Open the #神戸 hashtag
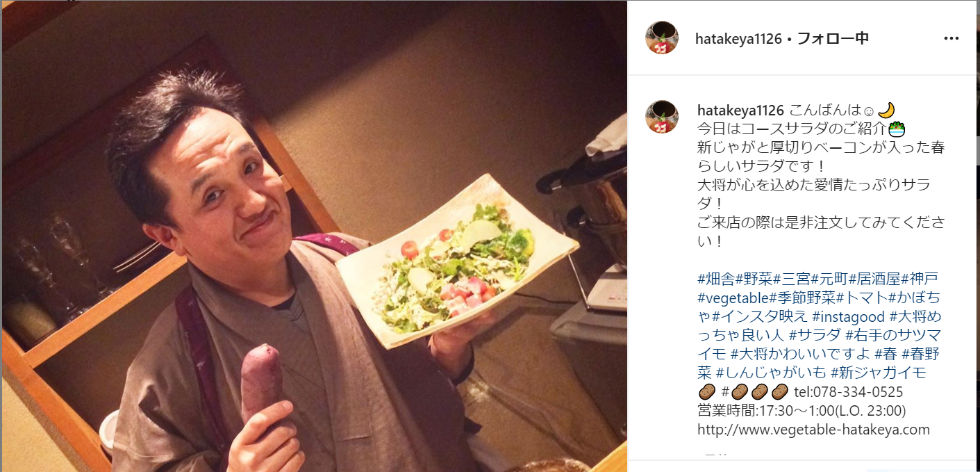Image resolution: width=980 pixels, height=472 pixels. [920, 279]
